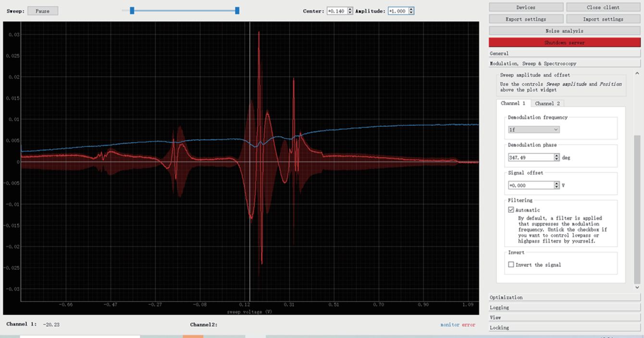The height and width of the screenshot is (338, 644).
Task: Pause the sweep
Action: (42, 11)
